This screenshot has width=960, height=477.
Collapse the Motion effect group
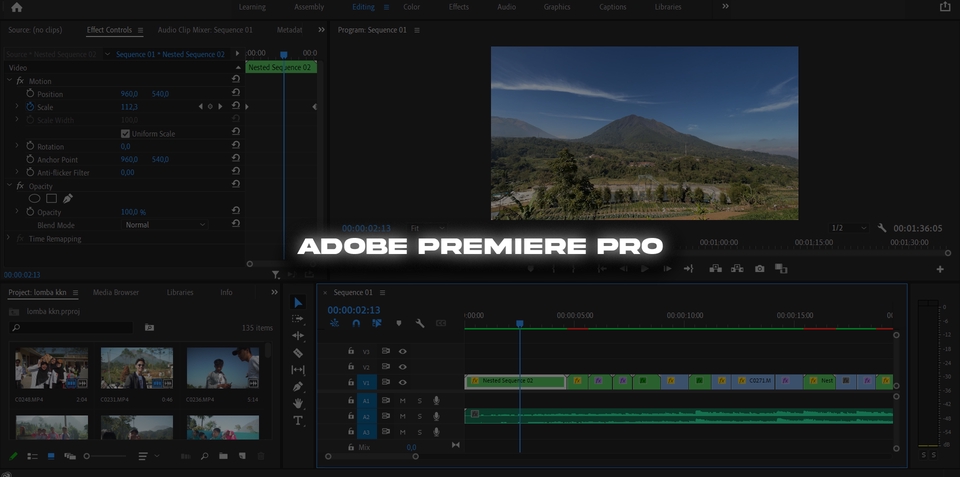coord(9,80)
